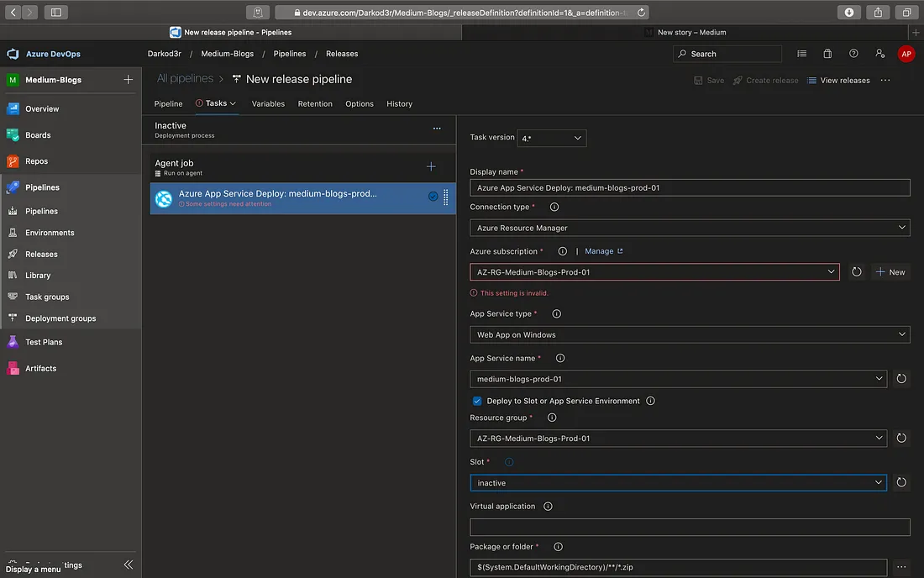Click the Environments icon in sidebar

click(x=13, y=232)
